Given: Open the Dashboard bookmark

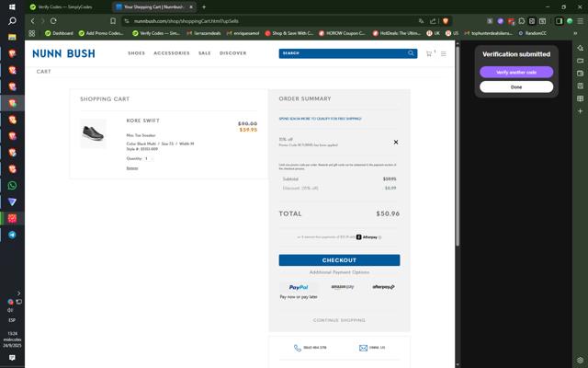Looking at the screenshot, I should coord(59,33).
